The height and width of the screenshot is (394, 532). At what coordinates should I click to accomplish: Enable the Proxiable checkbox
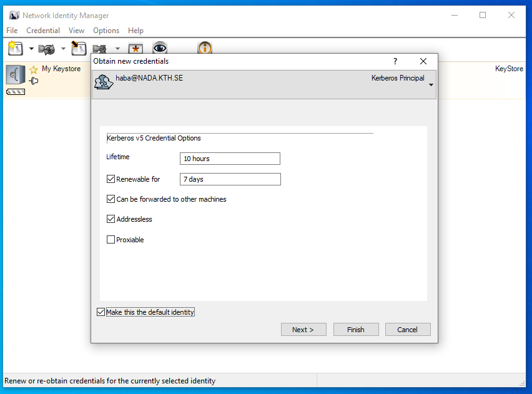[111, 240]
